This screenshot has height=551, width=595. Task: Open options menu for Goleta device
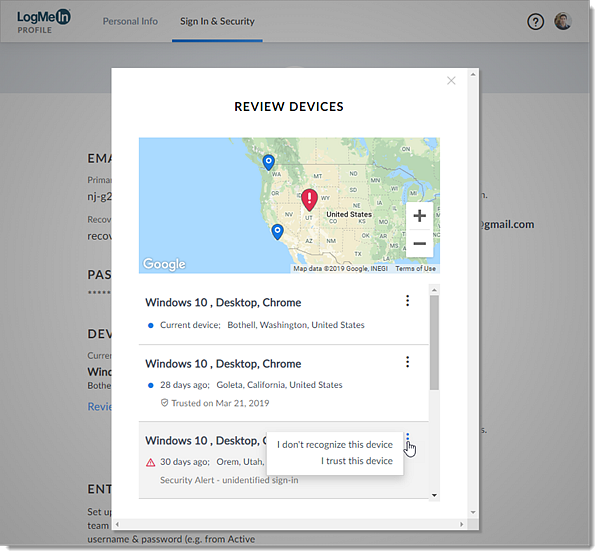point(408,362)
